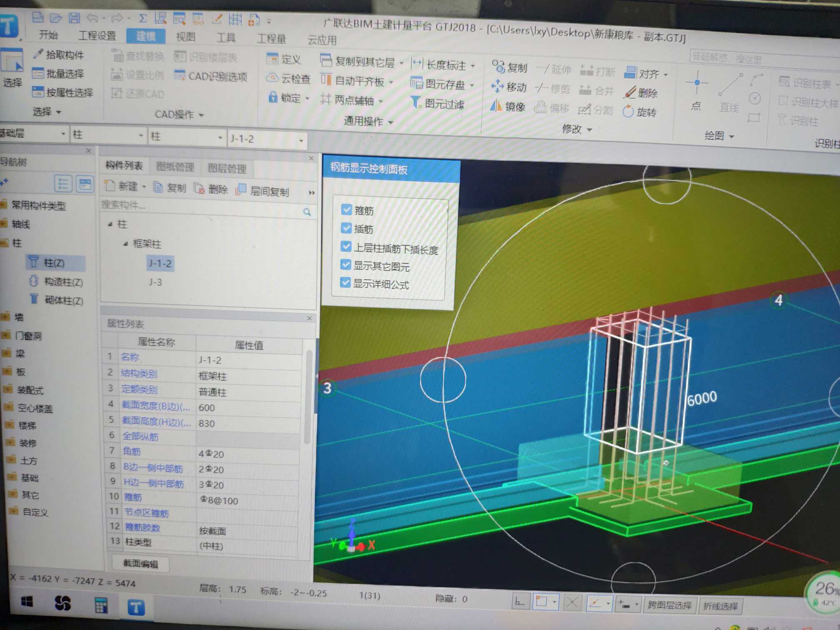Choose the 直线 line drawing tool
The height and width of the screenshot is (630, 840).
(x=730, y=93)
